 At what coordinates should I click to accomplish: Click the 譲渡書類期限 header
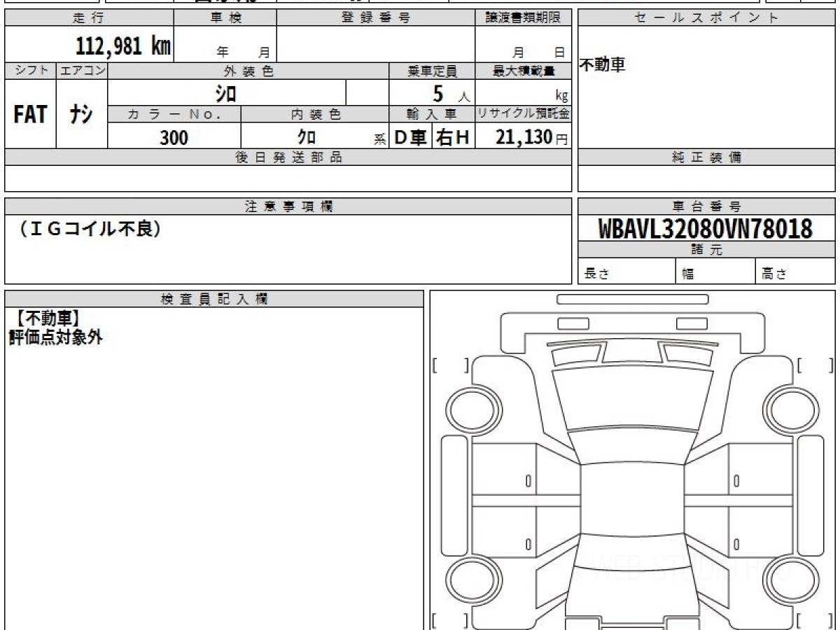coord(523,18)
